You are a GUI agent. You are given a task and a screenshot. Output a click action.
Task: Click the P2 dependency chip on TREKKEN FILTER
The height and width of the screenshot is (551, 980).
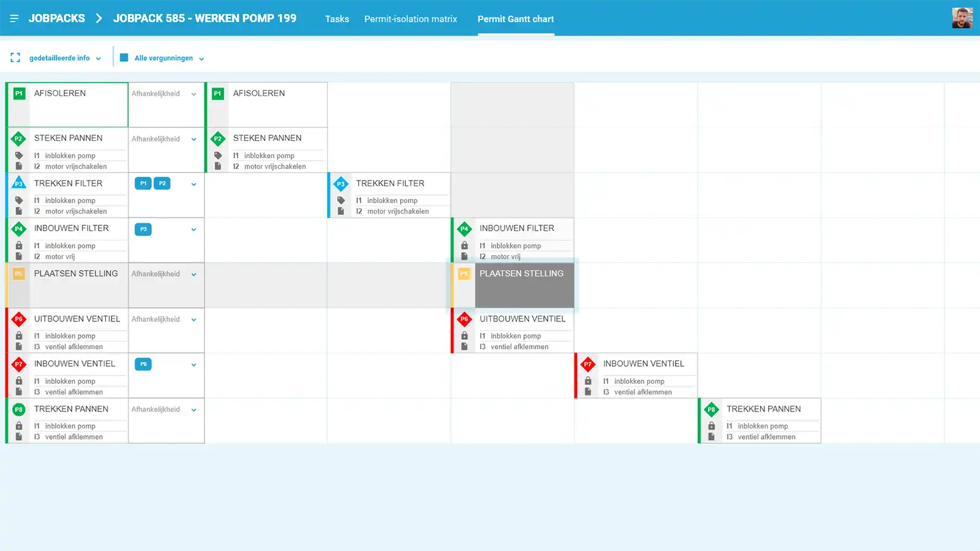[x=162, y=183]
